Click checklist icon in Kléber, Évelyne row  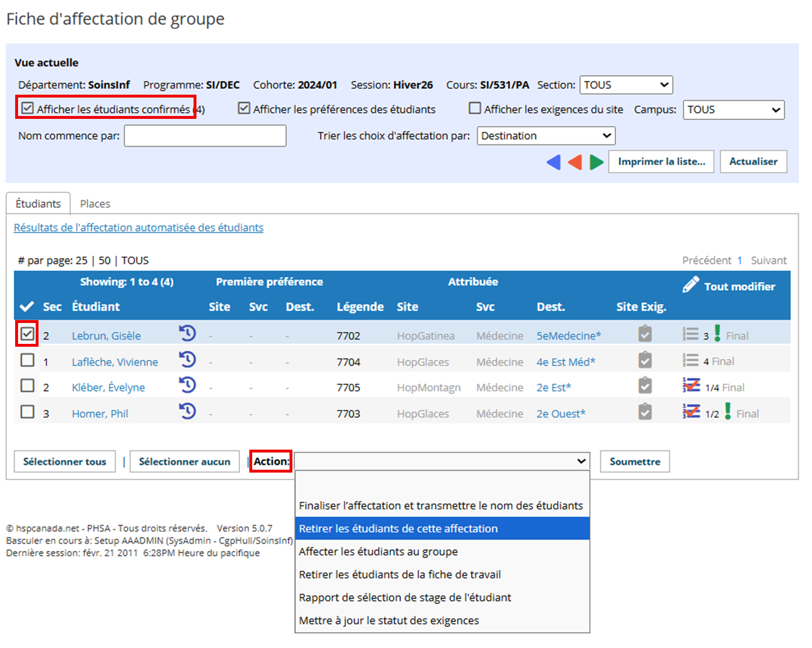pos(691,386)
